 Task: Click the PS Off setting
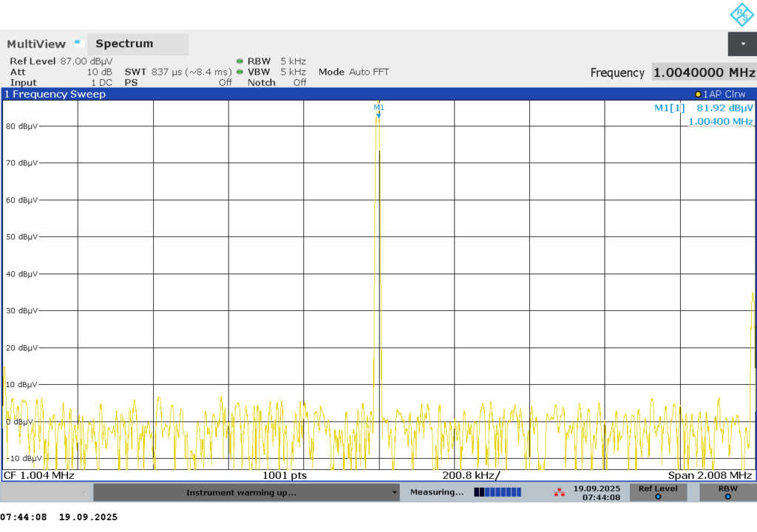[177, 83]
